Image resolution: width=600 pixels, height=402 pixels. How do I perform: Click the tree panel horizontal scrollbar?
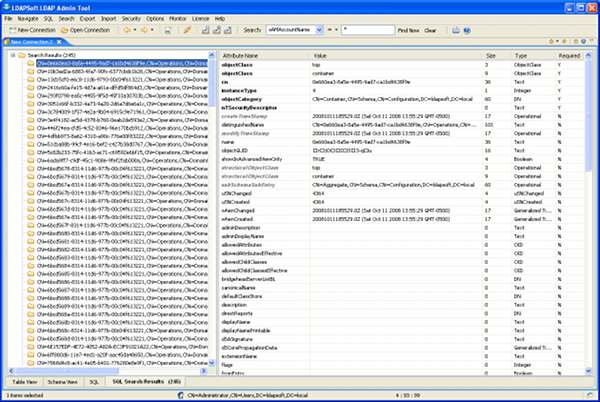[x=108, y=371]
